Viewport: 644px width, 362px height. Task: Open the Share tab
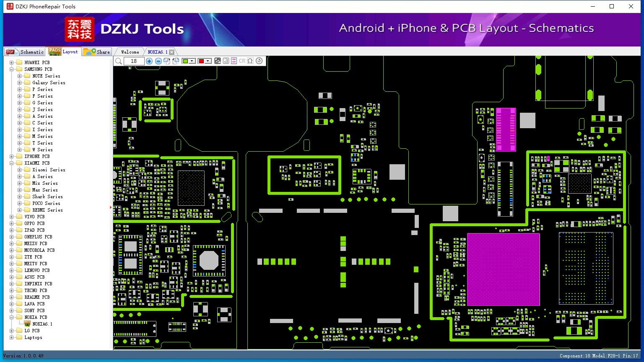click(x=96, y=52)
